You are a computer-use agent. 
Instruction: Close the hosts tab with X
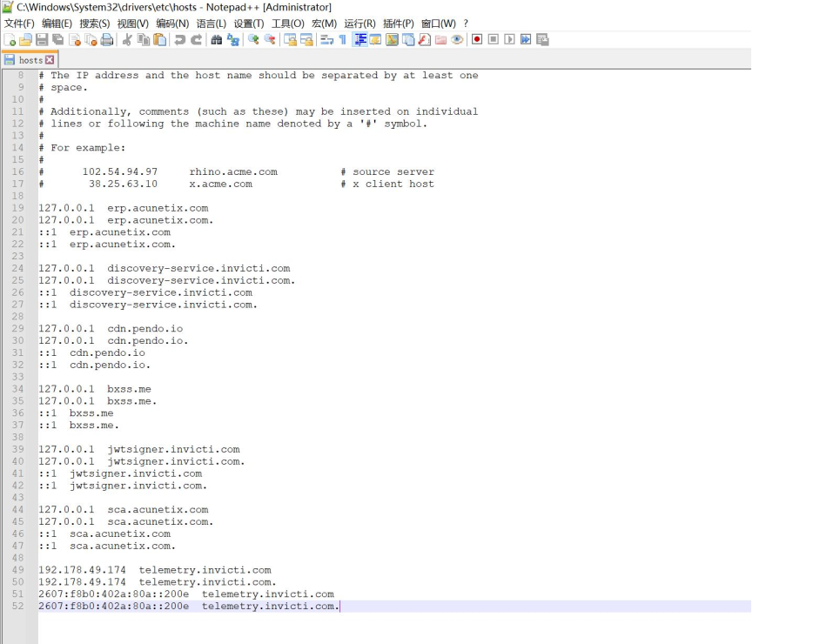[50, 60]
